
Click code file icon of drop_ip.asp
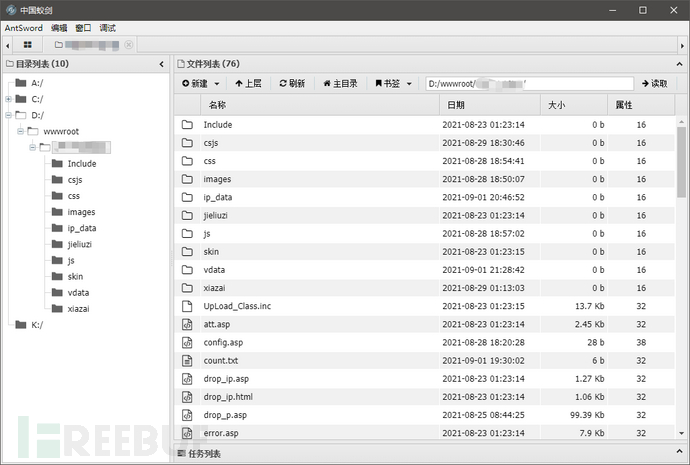tap(187, 379)
